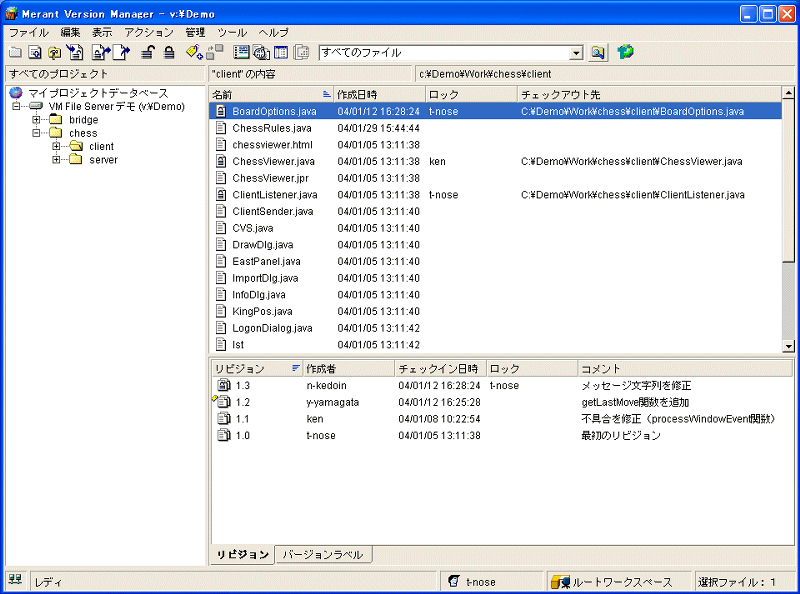Expand the bridge folder node
The height and width of the screenshot is (594, 800).
point(36,119)
